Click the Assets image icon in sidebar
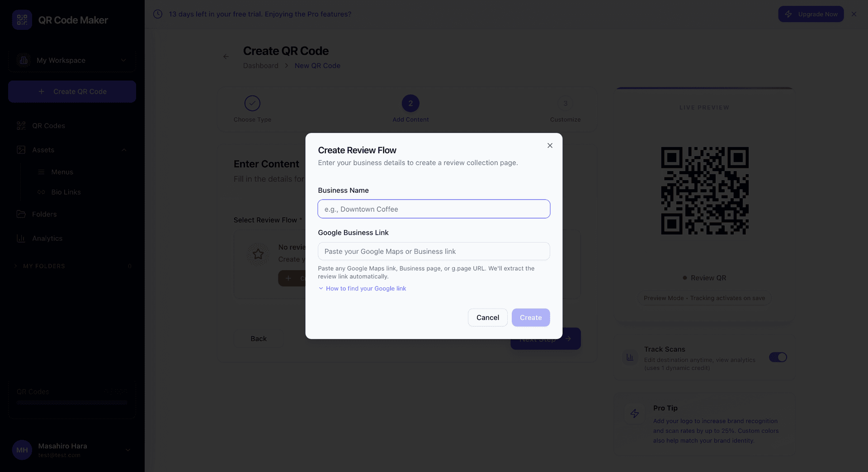Image resolution: width=868 pixels, height=472 pixels. pos(21,150)
